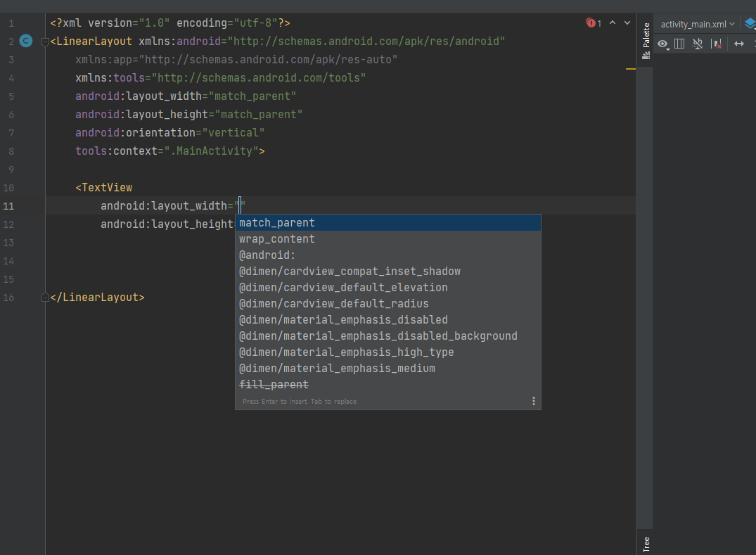Click the android:layout_height attribute on line 12

pyautogui.click(x=167, y=224)
